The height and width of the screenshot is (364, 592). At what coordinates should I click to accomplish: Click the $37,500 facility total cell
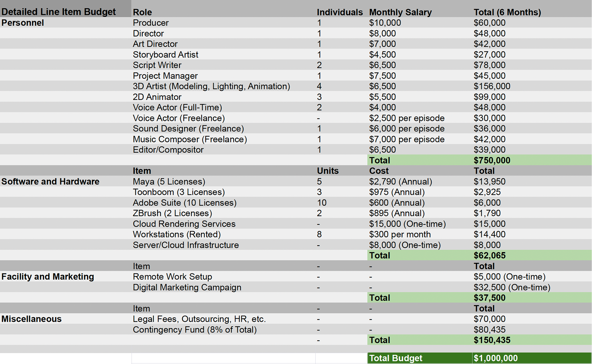click(490, 298)
